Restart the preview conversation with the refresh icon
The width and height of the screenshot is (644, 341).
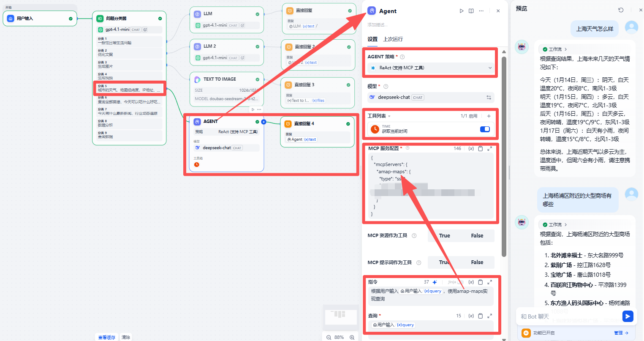[621, 10]
